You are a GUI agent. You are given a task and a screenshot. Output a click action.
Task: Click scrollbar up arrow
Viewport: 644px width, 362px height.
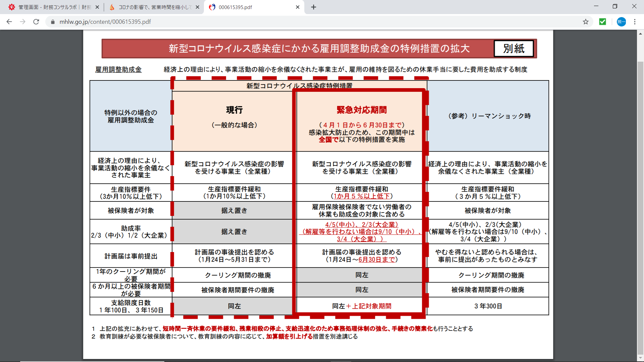[x=640, y=34]
